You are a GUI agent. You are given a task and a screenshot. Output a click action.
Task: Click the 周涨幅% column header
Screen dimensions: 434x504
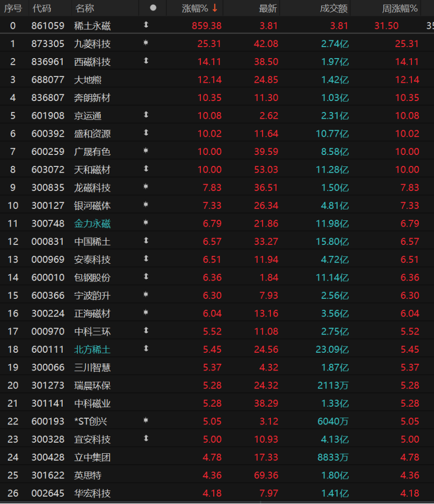tap(399, 8)
